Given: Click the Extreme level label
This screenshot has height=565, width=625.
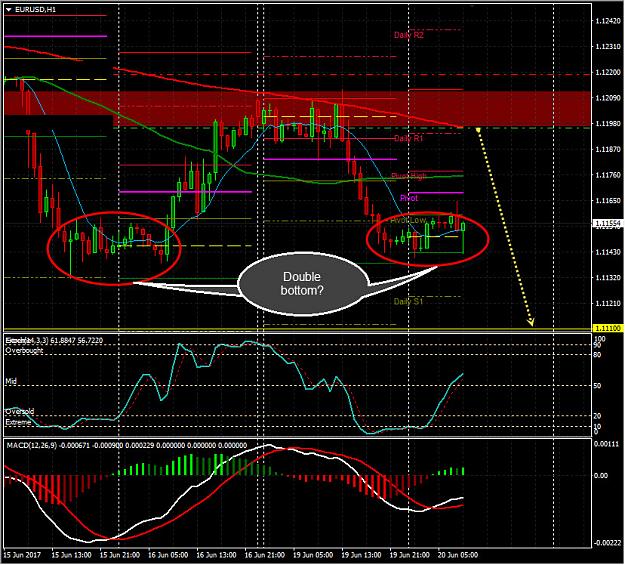Looking at the screenshot, I should tap(18, 422).
